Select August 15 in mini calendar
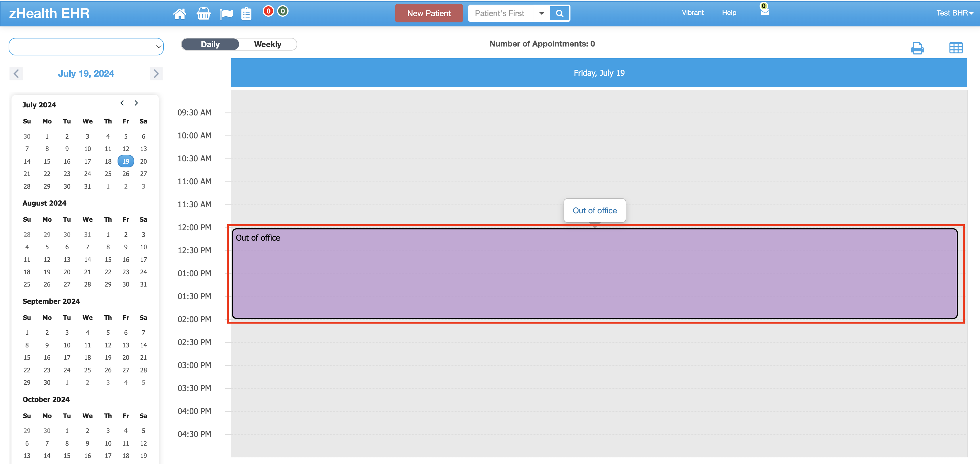Image resolution: width=980 pixels, height=464 pixels. point(108,260)
